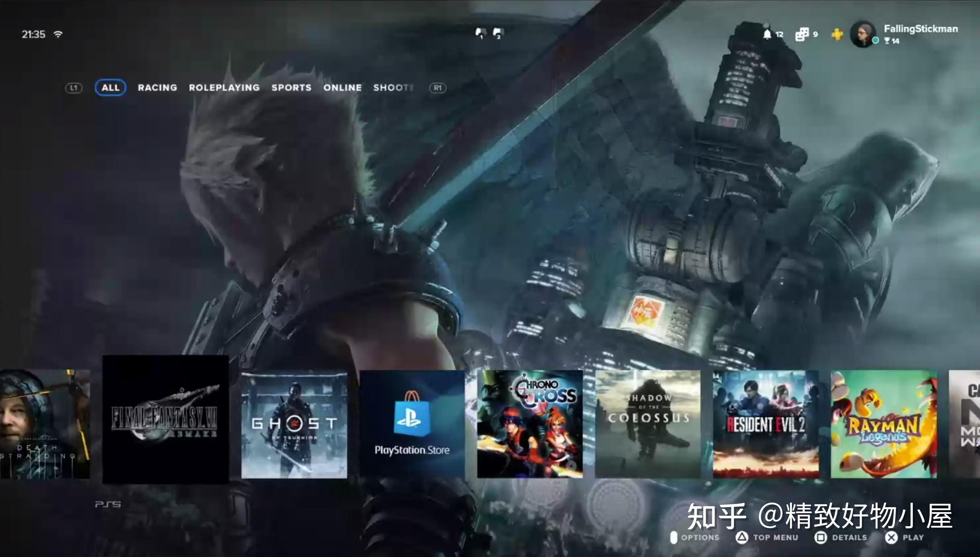Click the TOP MENU triangle button
Image resolution: width=980 pixels, height=557 pixels.
[742, 537]
